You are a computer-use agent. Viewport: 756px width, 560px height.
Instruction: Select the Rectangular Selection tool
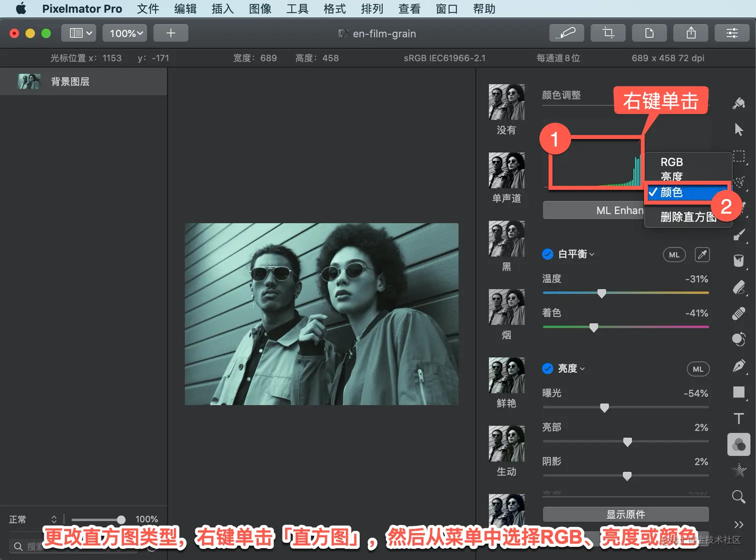tap(738, 156)
